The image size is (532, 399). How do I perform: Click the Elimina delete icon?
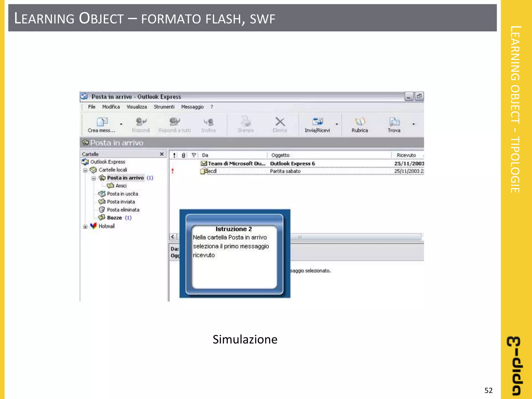click(x=280, y=122)
